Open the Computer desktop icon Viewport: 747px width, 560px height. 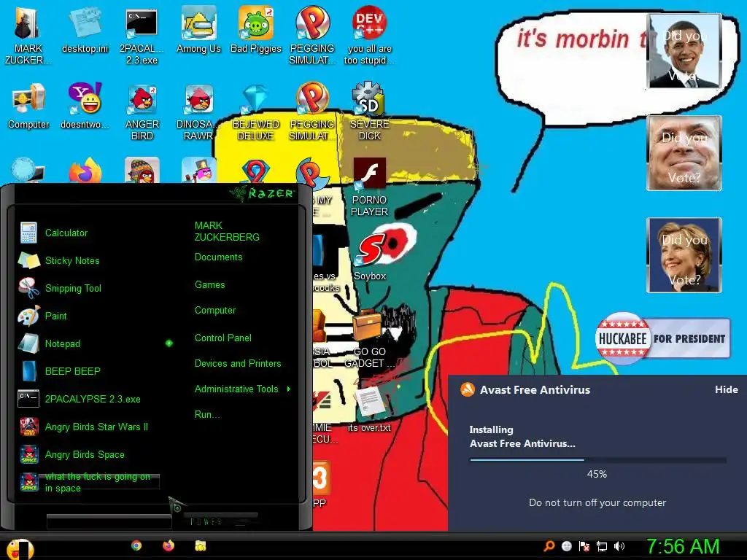point(28,106)
